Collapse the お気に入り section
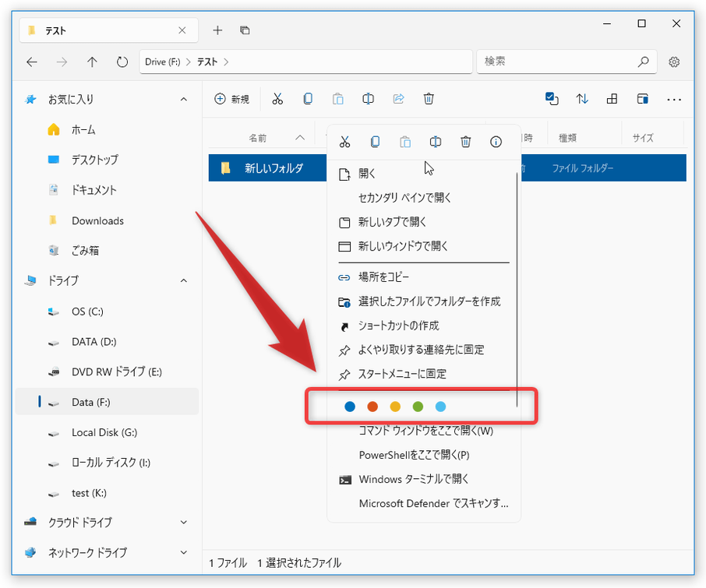 click(x=184, y=100)
